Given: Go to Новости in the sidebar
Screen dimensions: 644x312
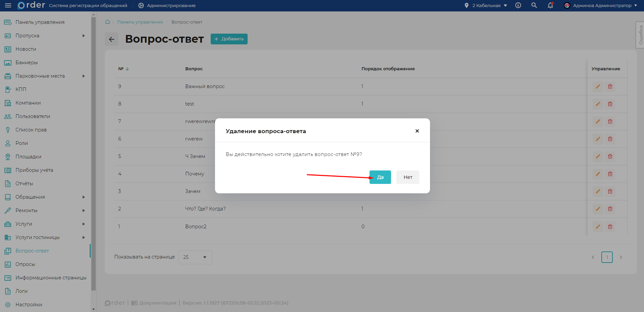Looking at the screenshot, I should point(26,49).
